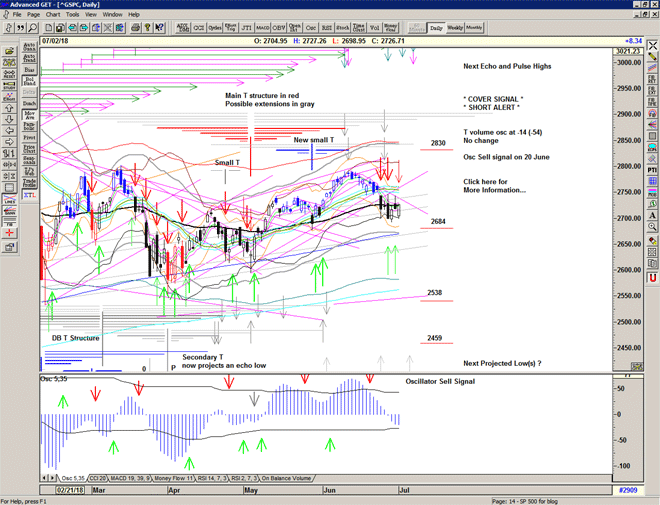The image size is (660, 505).
Task: Click the red U icon on right toolbar
Action: (652, 276)
